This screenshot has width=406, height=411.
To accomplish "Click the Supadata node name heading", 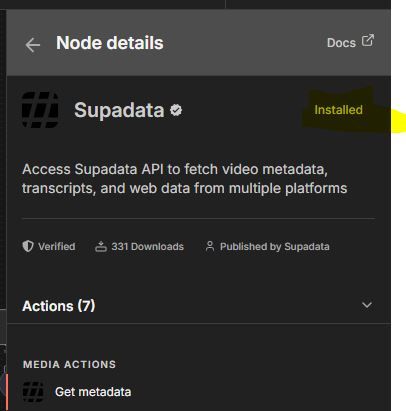I will coord(119,110).
